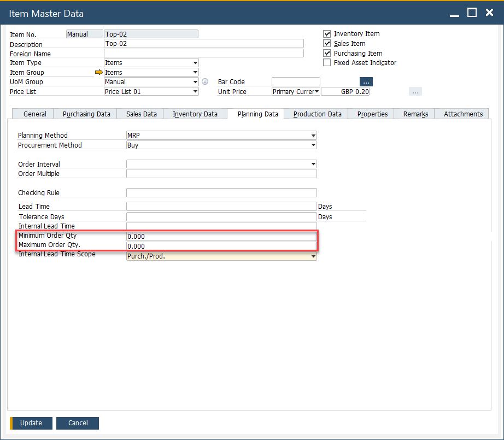This screenshot has width=504, height=440.
Task: Open the Bar Code ellipsis browse button
Action: tap(366, 82)
